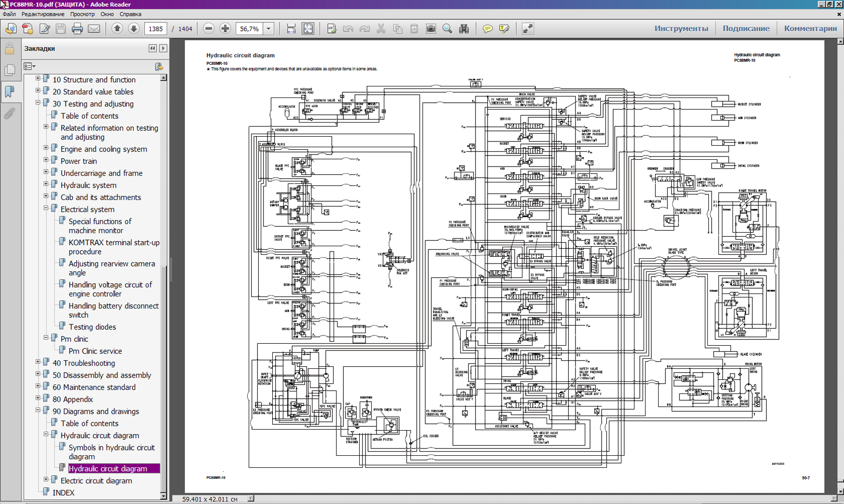
Task: Select the snapshot camera tool
Action: coord(431,29)
